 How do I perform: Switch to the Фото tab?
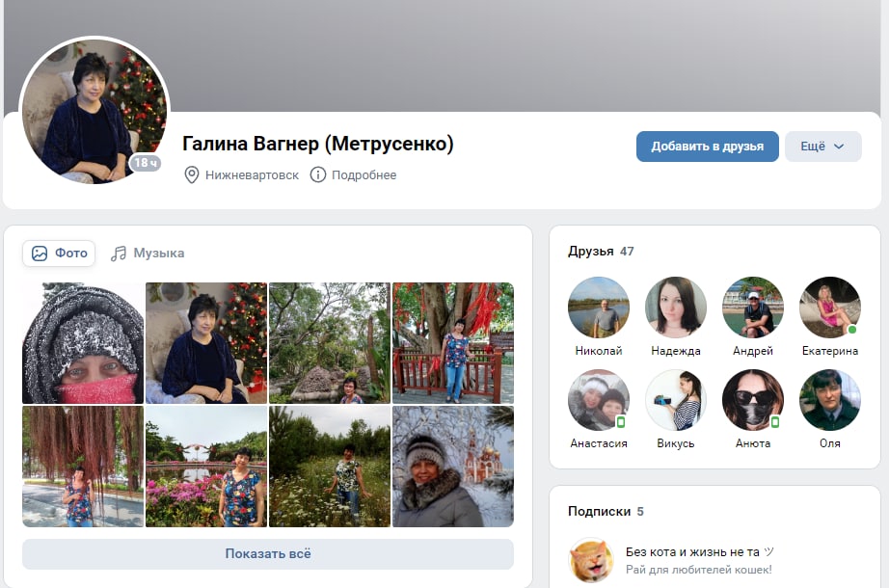(59, 253)
